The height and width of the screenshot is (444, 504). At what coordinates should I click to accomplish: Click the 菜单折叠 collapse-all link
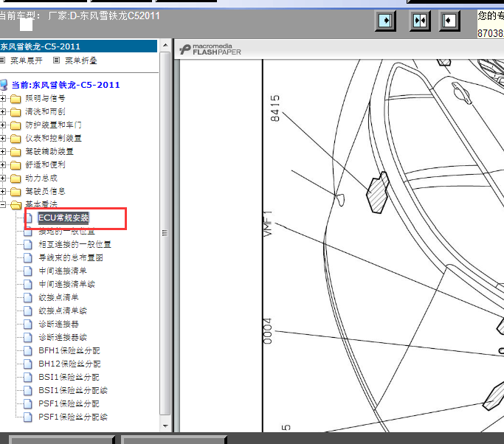coord(81,60)
